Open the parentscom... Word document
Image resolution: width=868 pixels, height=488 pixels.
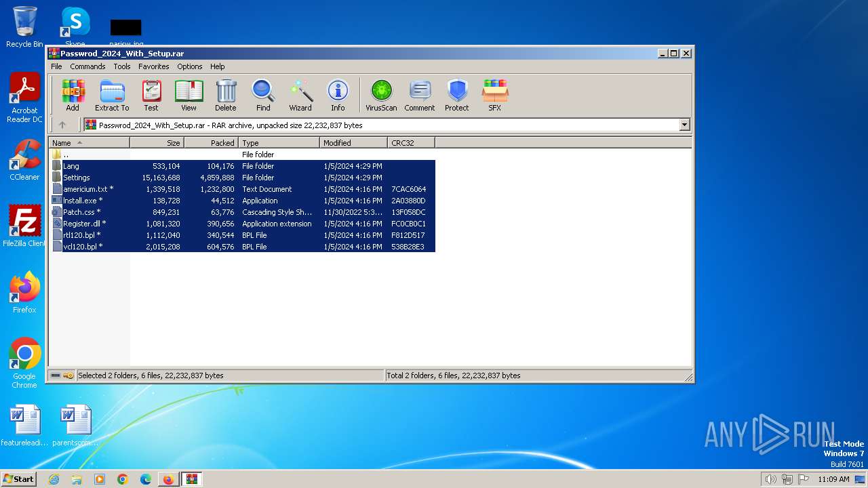tap(75, 426)
